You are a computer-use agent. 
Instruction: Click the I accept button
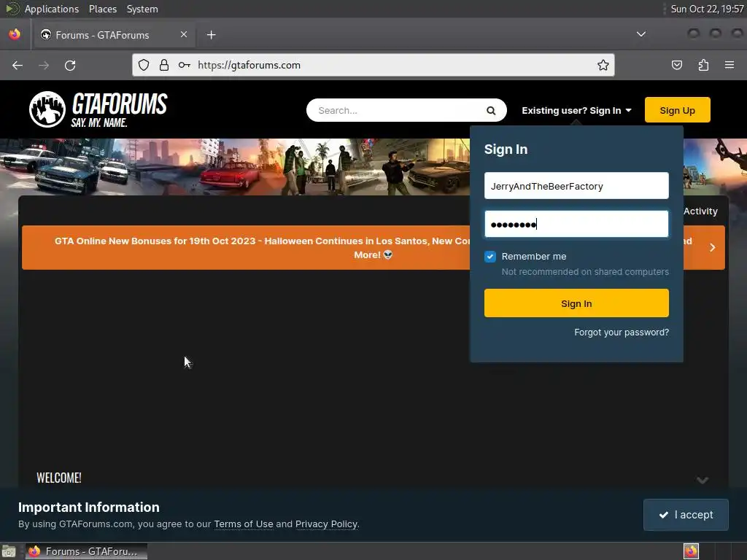click(686, 515)
